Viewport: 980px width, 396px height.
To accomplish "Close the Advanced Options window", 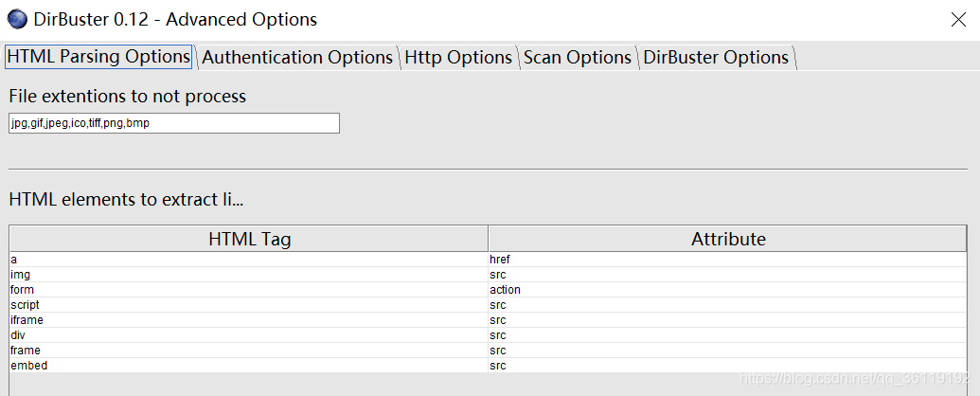I will pyautogui.click(x=957, y=19).
